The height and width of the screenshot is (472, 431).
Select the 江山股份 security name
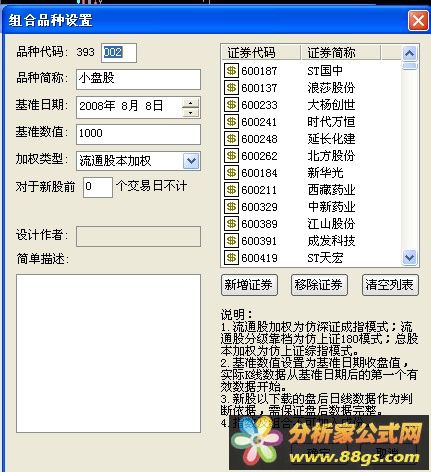click(331, 224)
